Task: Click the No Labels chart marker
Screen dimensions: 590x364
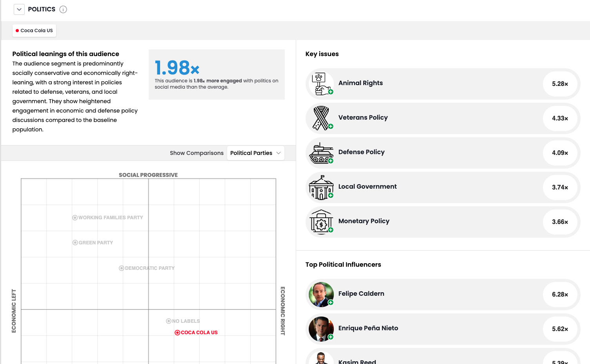Action: [x=169, y=321]
